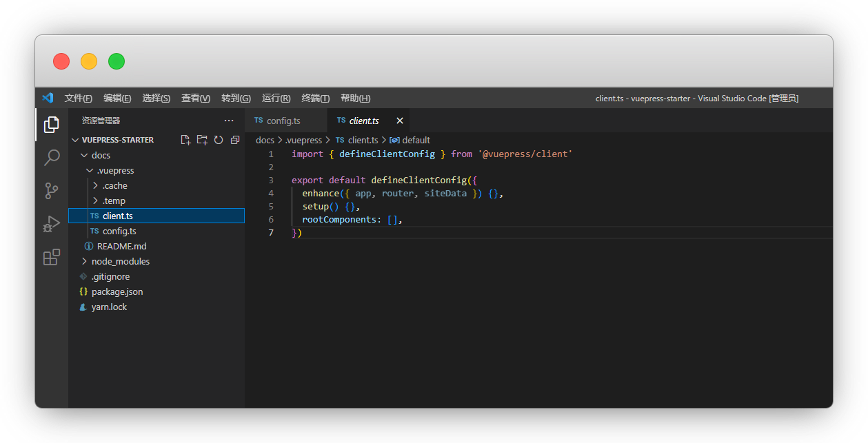868x443 pixels.
Task: Click the New File icon in explorer
Action: (185, 140)
